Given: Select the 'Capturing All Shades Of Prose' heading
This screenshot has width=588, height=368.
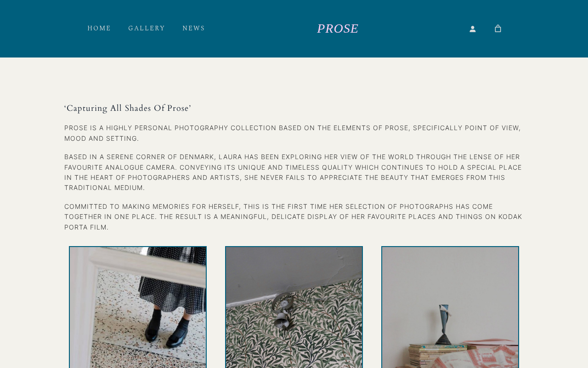Looking at the screenshot, I should click(128, 109).
